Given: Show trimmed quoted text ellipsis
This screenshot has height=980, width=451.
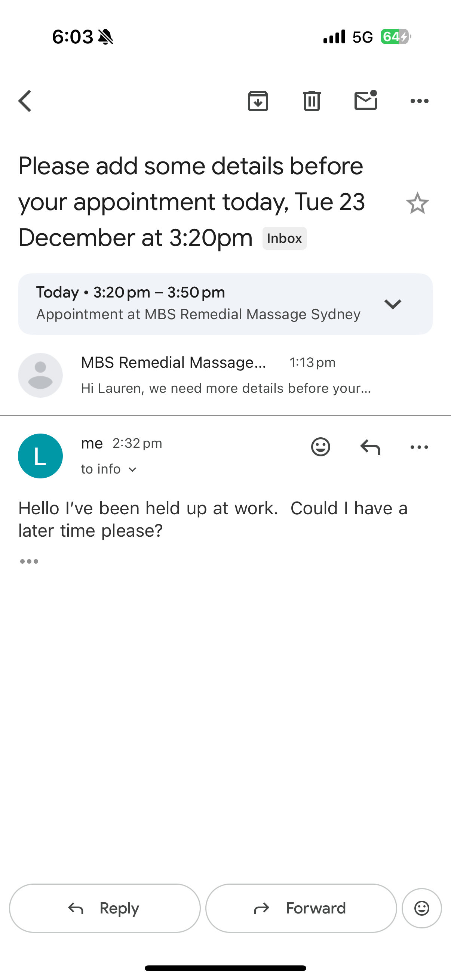Looking at the screenshot, I should click(x=29, y=561).
